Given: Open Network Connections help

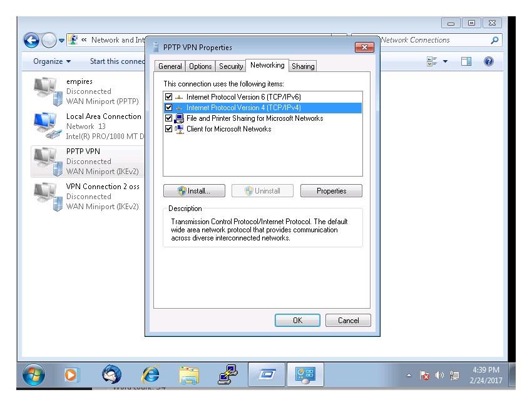Looking at the screenshot, I should (489, 61).
